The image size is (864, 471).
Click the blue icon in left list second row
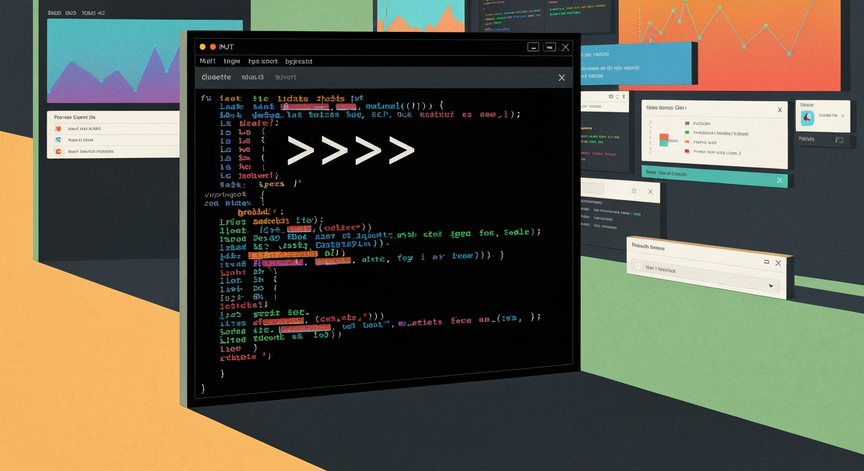58,140
